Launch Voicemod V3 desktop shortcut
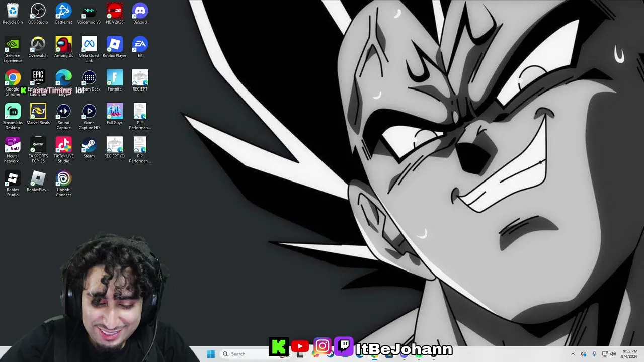 89,14
